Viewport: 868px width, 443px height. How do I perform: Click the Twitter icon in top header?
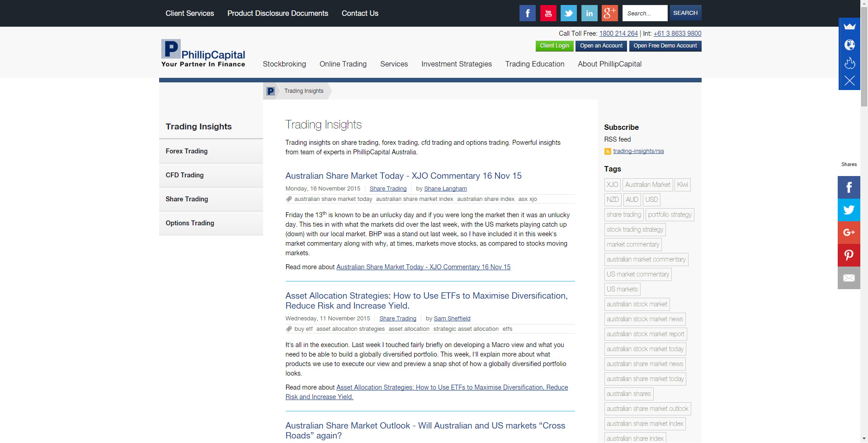tap(568, 13)
